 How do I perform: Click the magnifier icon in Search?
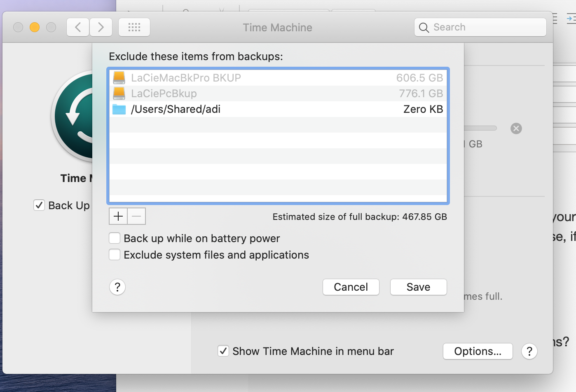click(x=424, y=28)
